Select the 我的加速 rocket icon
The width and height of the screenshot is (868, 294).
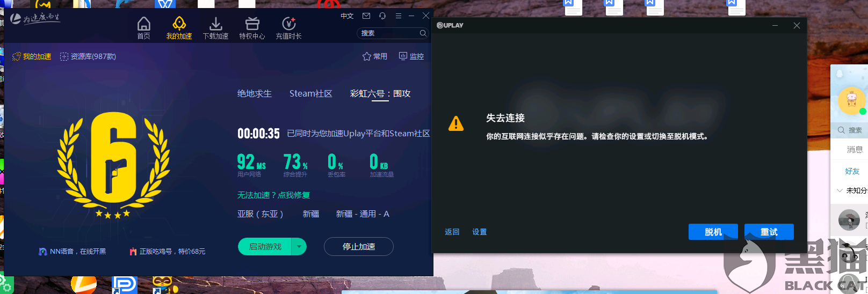coord(179,24)
